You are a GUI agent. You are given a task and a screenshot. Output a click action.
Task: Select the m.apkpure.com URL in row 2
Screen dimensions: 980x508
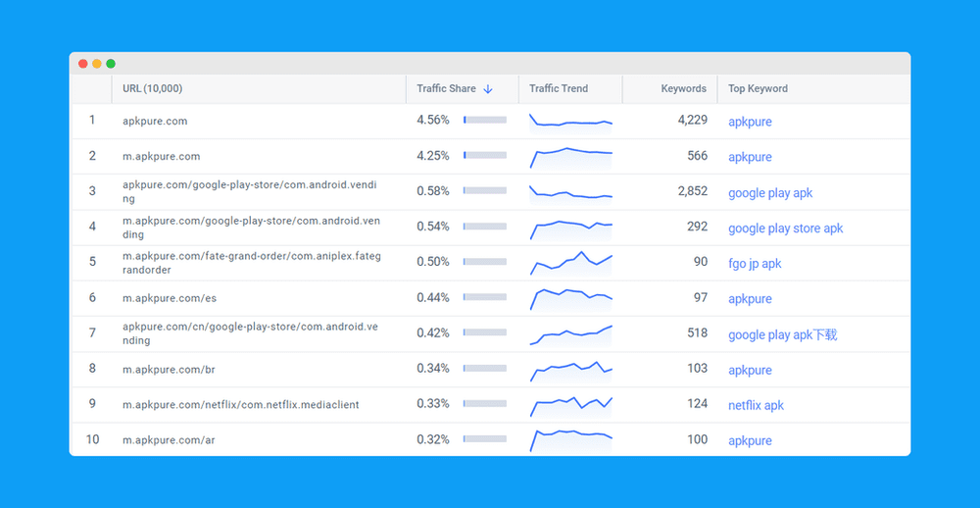[162, 156]
